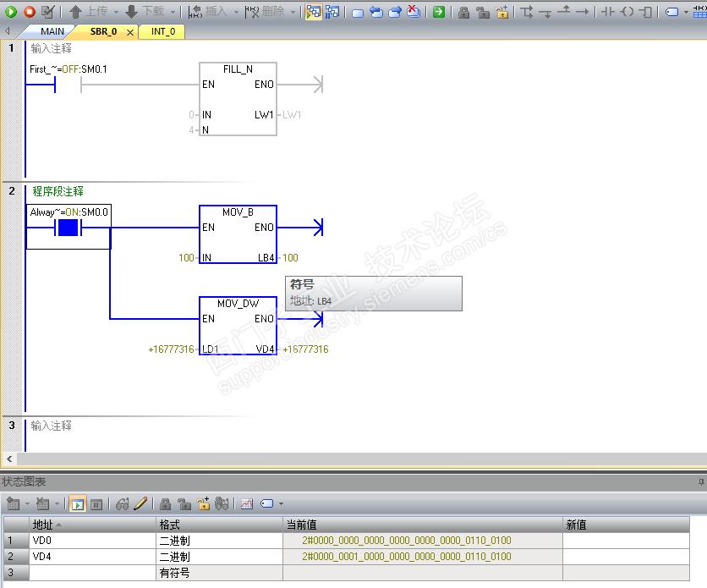This screenshot has width=707, height=588.
Task: Click write all pencil icon
Action: [x=140, y=503]
